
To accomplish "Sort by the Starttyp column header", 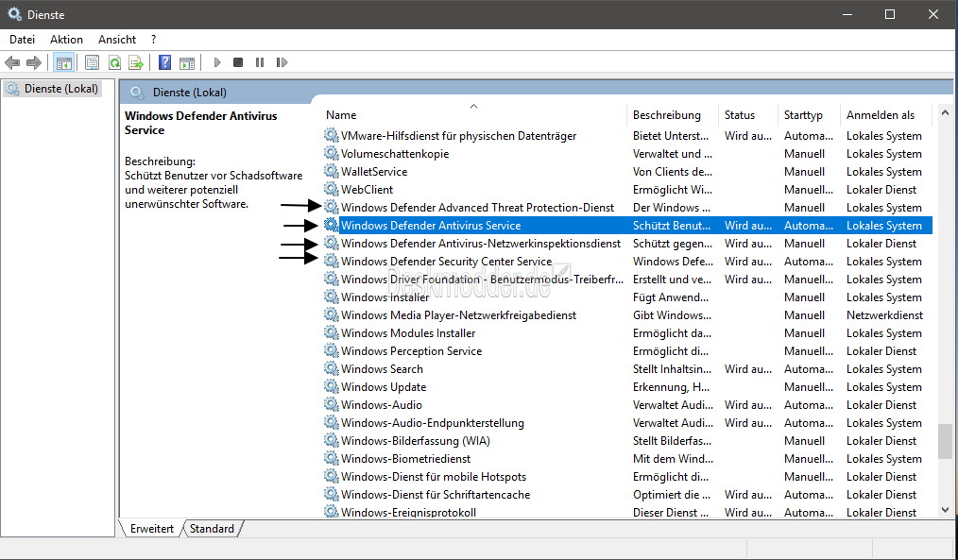I will [810, 115].
